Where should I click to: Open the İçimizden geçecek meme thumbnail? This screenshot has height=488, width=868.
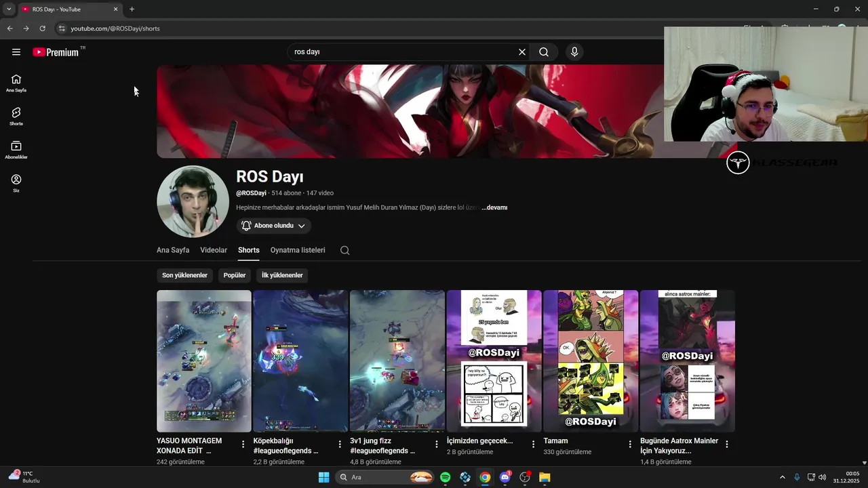click(494, 361)
